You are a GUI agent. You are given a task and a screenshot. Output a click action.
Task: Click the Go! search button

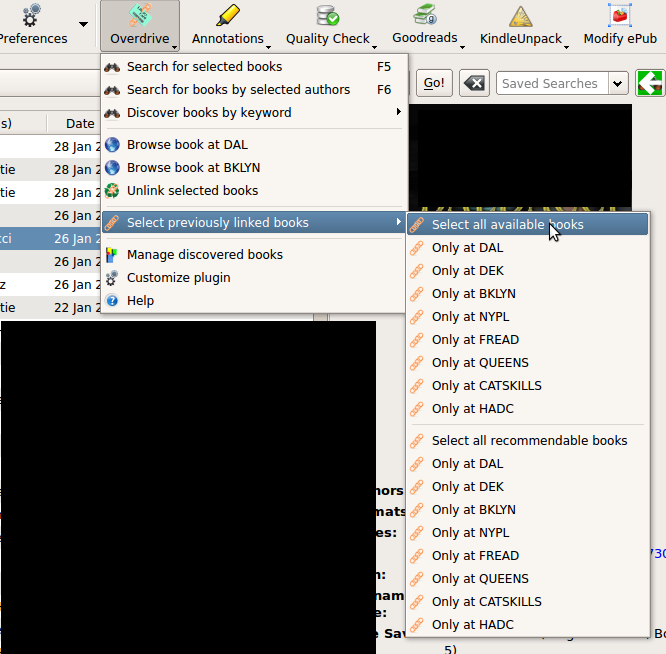click(x=434, y=83)
